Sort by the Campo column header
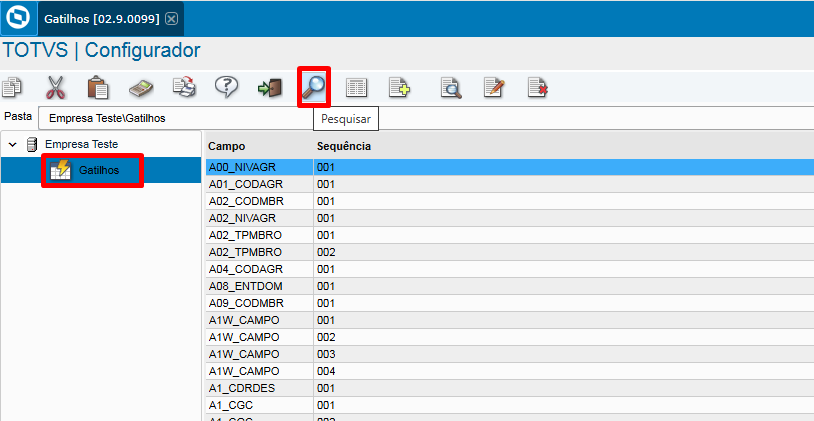 tap(226, 146)
